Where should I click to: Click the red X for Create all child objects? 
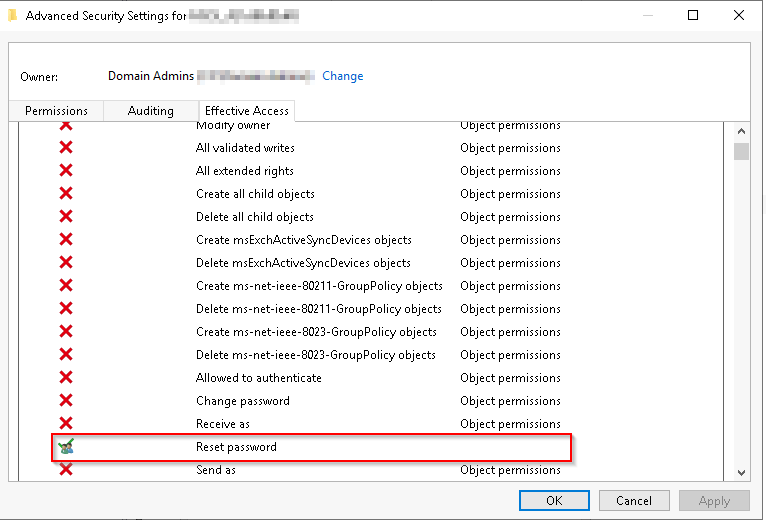tap(66, 194)
